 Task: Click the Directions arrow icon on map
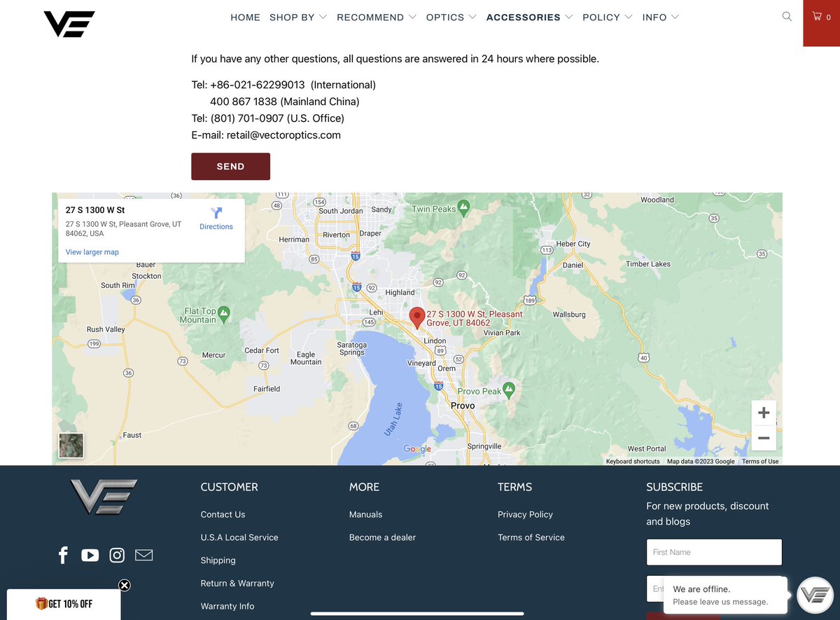coord(216,213)
